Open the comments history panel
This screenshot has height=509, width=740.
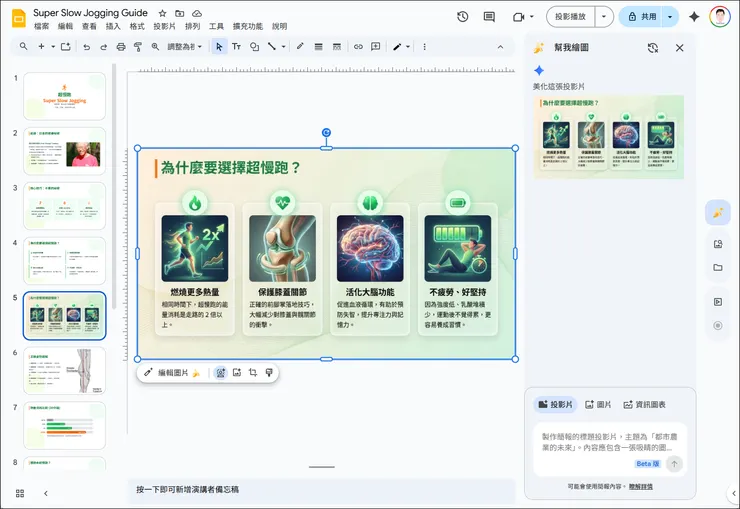click(x=489, y=17)
